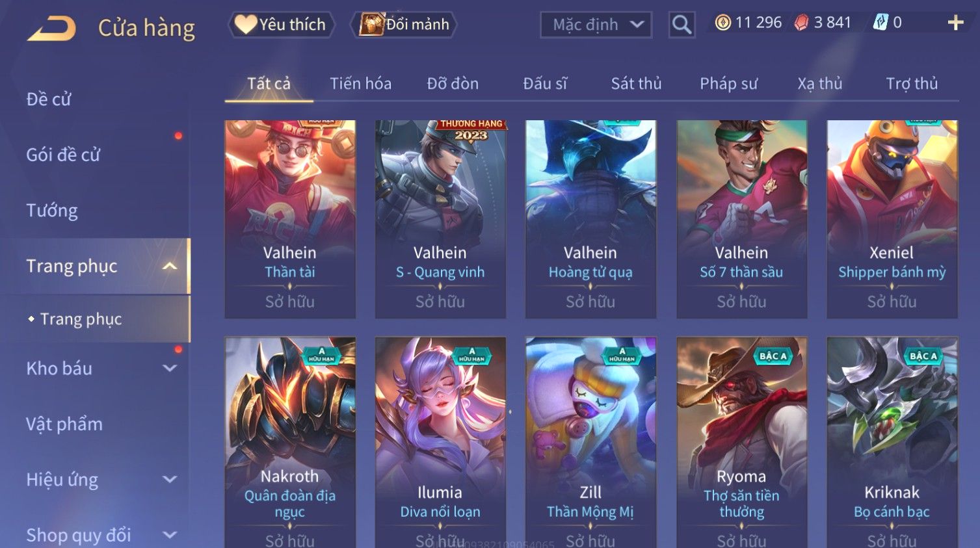Select Ilumia Diva nổi loạn skin card
The height and width of the screenshot is (548, 980).
pos(440,442)
